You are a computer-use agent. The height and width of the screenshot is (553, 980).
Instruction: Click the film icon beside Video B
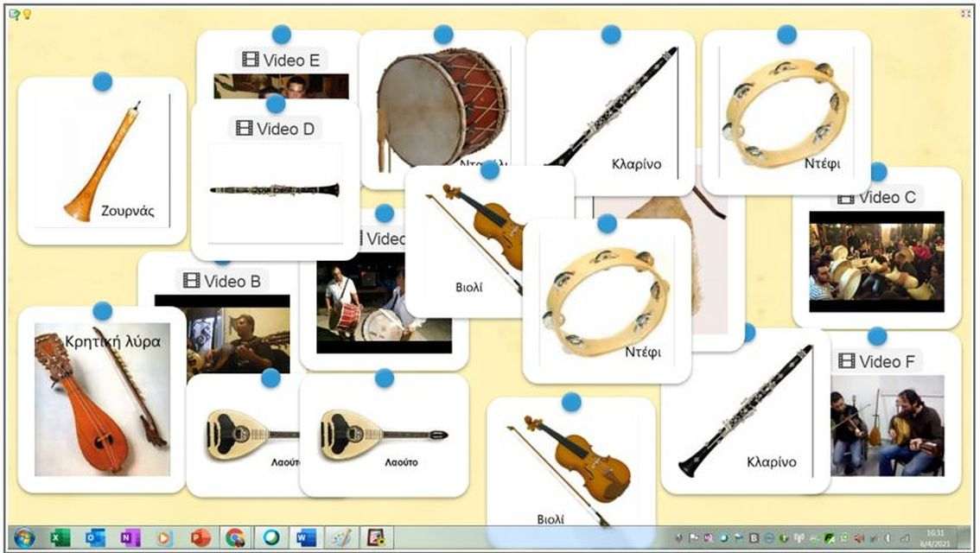click(191, 281)
